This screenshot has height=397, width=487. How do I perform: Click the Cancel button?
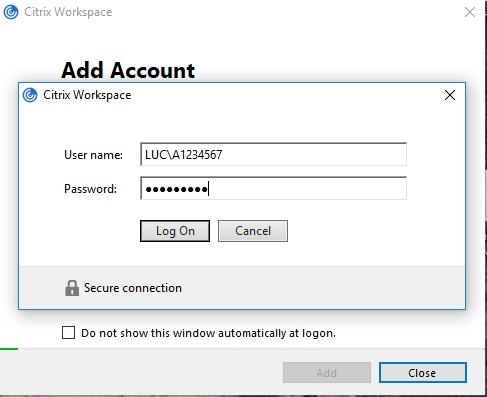253,231
